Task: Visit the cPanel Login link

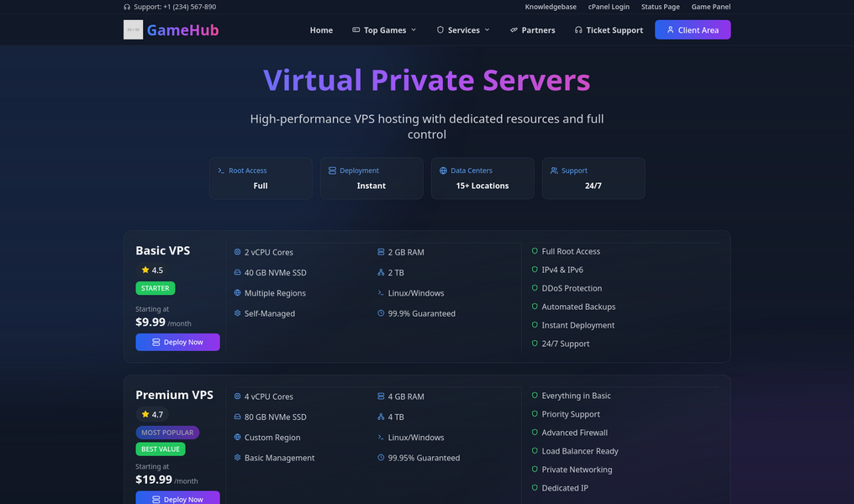Action: 609,7
